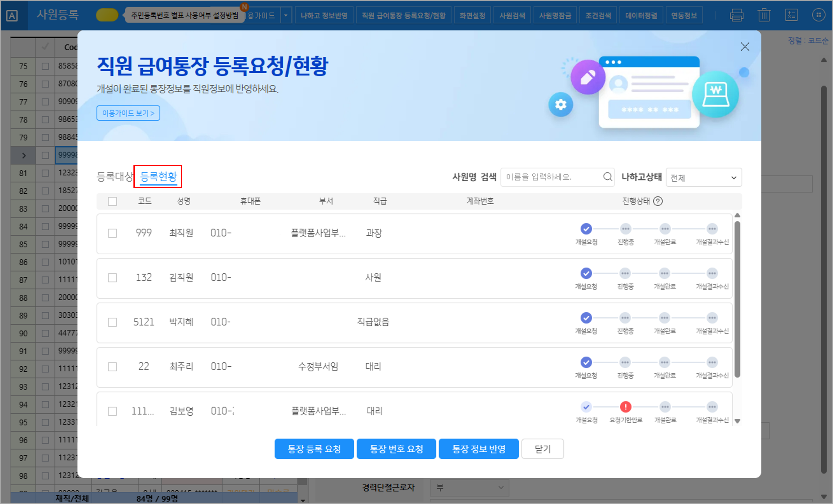This screenshot has height=504, width=833.
Task: Click the gear icon in banner illustration
Action: [561, 104]
